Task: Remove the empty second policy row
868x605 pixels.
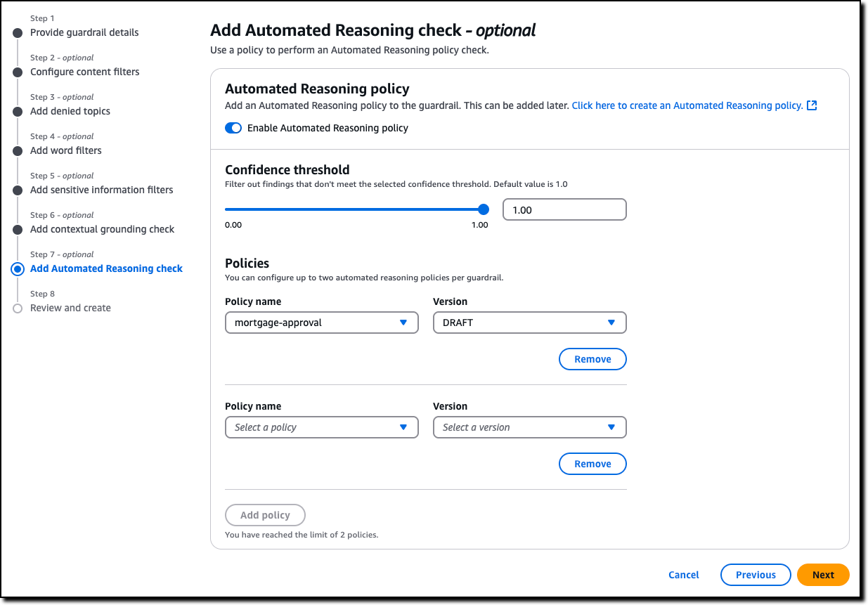Action: coord(592,464)
